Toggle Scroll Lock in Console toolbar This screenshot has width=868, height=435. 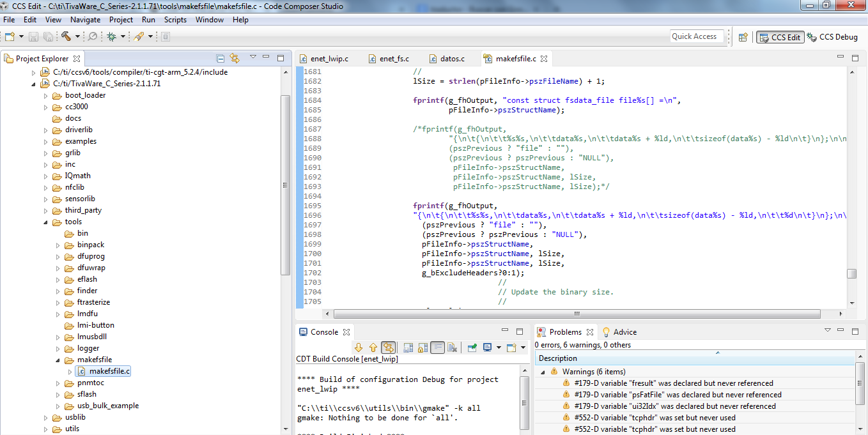[x=422, y=347]
